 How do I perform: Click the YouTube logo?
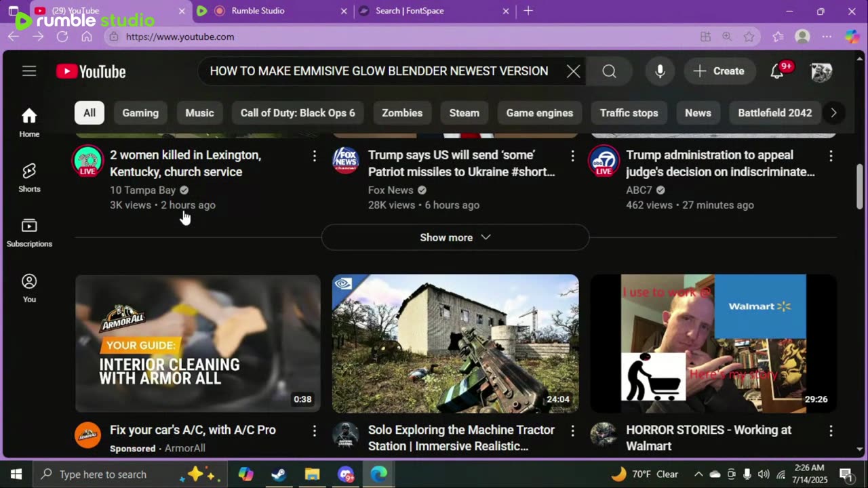click(x=91, y=71)
